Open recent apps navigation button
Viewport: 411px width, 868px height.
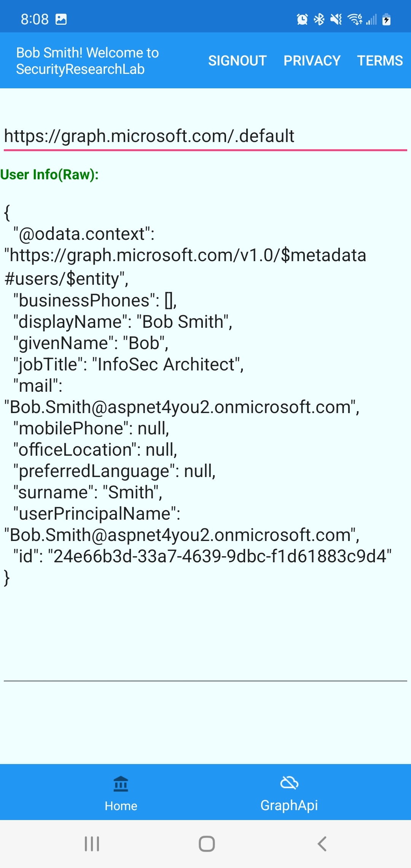point(92,844)
